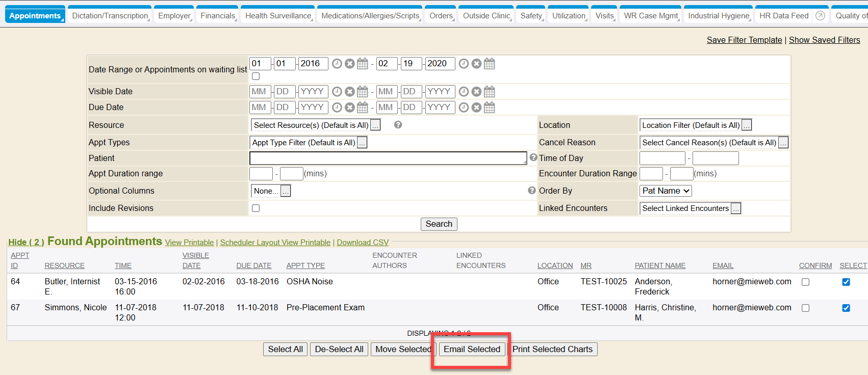
Task: Check Confirm box for Anderson, Frederick appointment
Action: 805,282
